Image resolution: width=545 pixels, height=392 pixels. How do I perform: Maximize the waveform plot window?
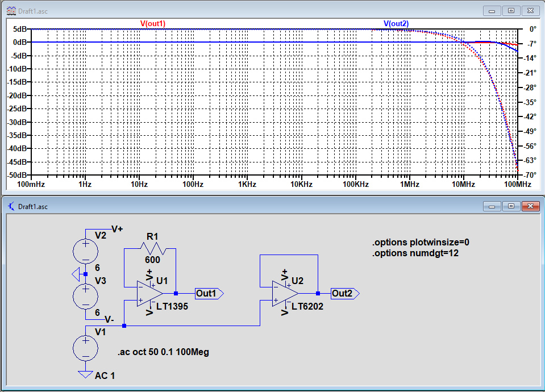[x=511, y=11]
